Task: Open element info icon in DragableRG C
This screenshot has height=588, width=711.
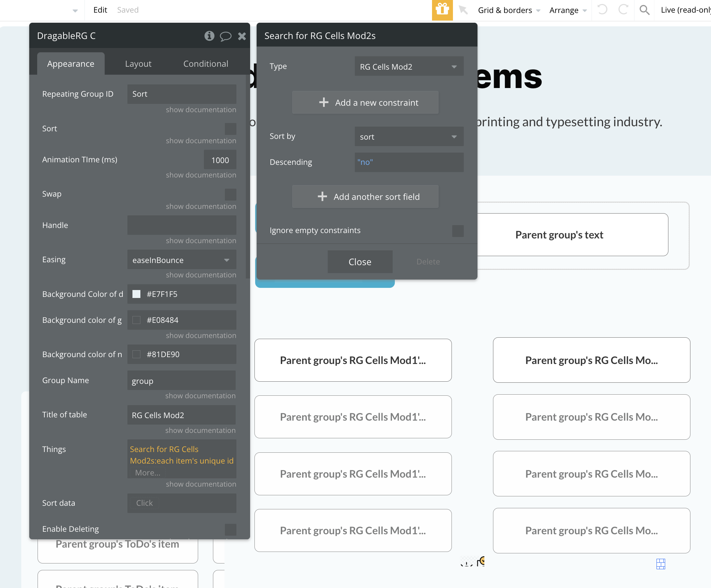Action: (x=209, y=36)
